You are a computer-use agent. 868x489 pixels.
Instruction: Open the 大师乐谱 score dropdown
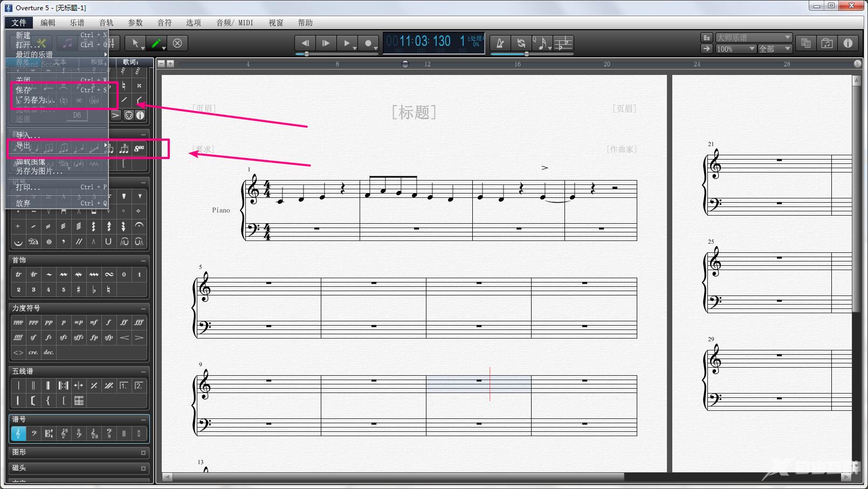tap(754, 38)
